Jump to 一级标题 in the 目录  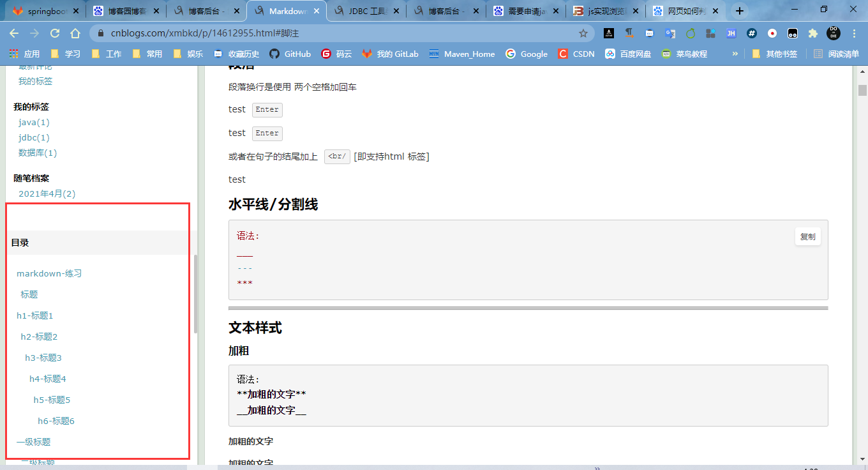(34, 442)
